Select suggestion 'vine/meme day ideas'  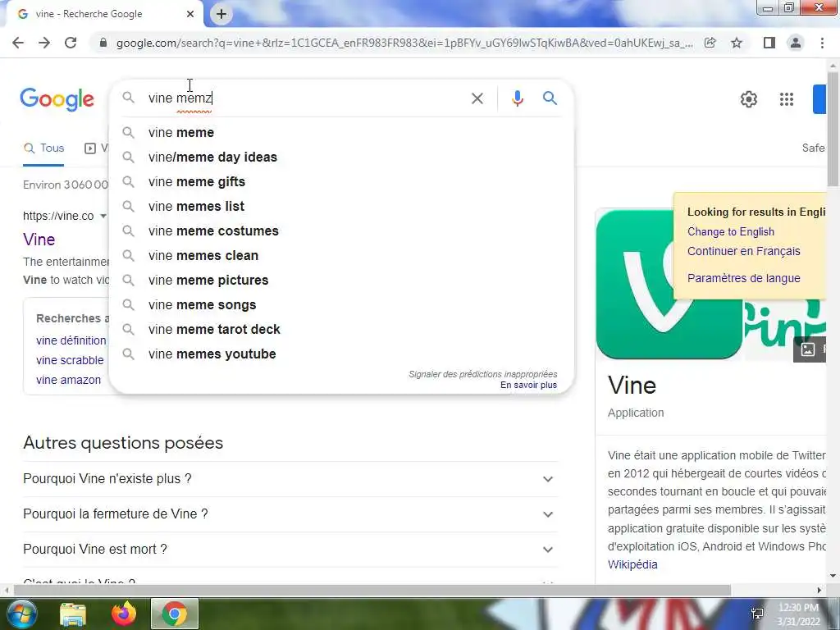coord(341,157)
